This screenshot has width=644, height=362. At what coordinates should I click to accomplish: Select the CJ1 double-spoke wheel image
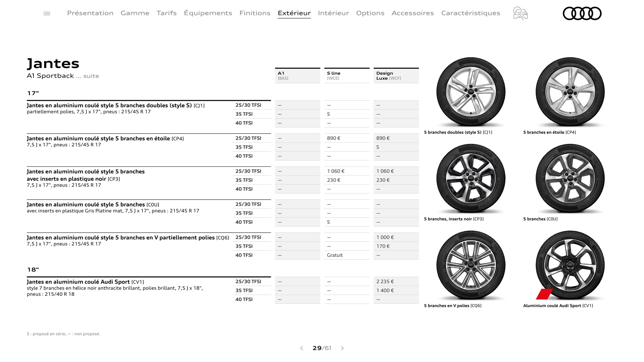[471, 92]
